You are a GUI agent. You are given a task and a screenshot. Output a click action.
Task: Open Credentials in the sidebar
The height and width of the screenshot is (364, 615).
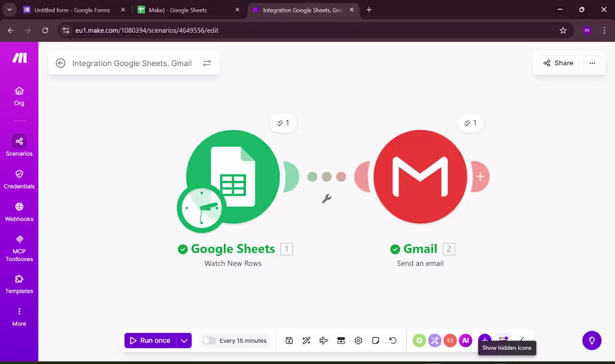click(x=19, y=179)
